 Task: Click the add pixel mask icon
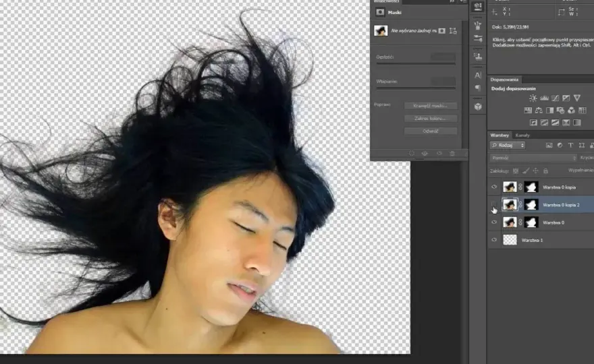(x=441, y=31)
